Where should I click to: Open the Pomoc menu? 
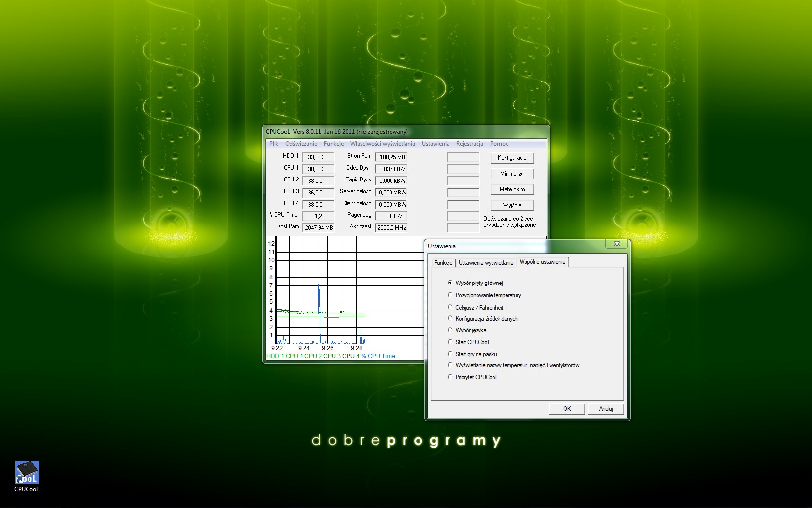499,144
